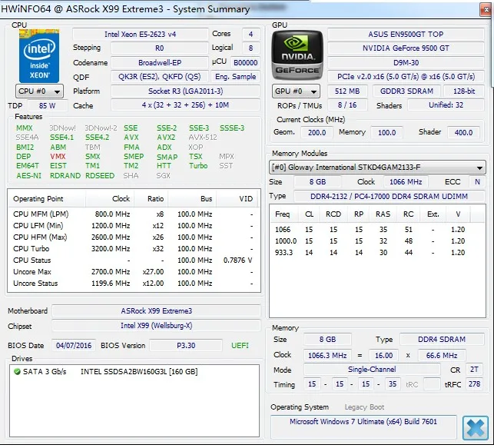494x448 pixels.
Task: Click the Unified: 32 shaders field
Action: (446, 105)
